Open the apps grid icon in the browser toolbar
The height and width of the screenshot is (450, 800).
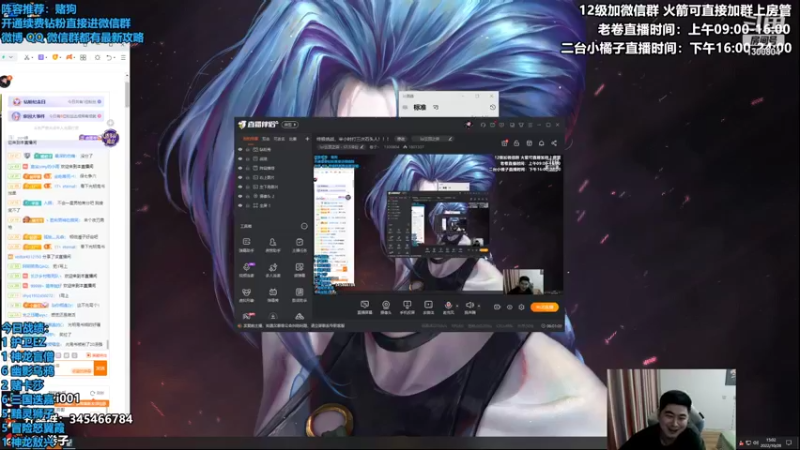tap(83, 58)
